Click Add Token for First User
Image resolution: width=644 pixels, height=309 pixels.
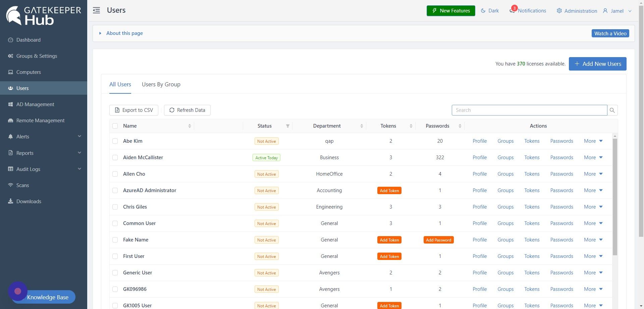(x=389, y=256)
